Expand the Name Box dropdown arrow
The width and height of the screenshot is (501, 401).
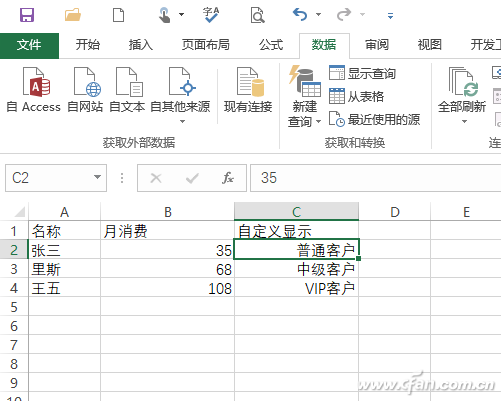[97, 177]
